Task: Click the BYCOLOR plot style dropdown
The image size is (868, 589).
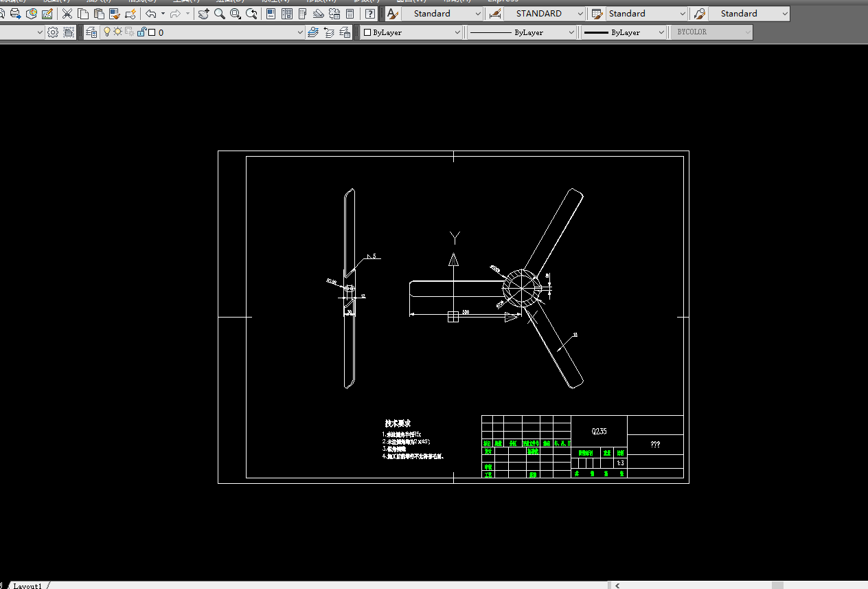Action: coord(711,32)
